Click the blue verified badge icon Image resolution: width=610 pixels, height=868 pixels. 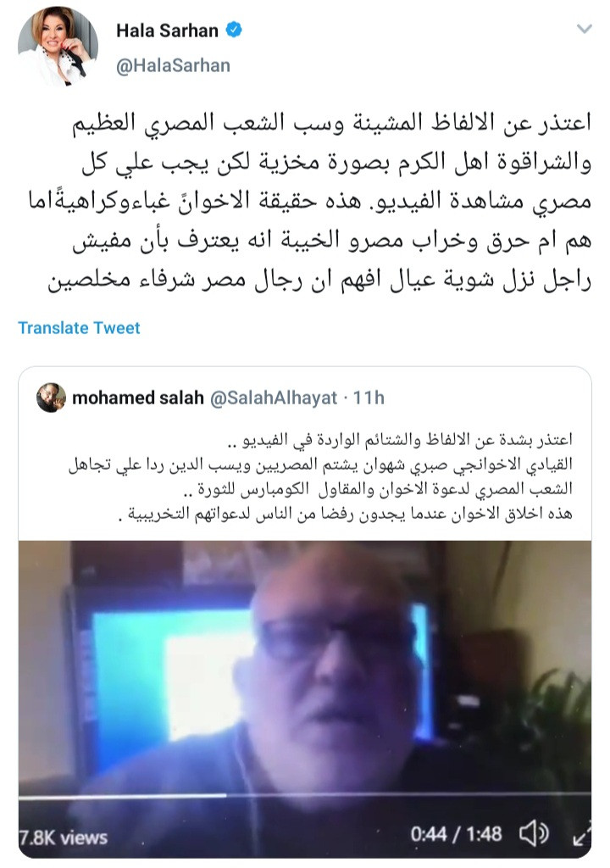coord(234,30)
